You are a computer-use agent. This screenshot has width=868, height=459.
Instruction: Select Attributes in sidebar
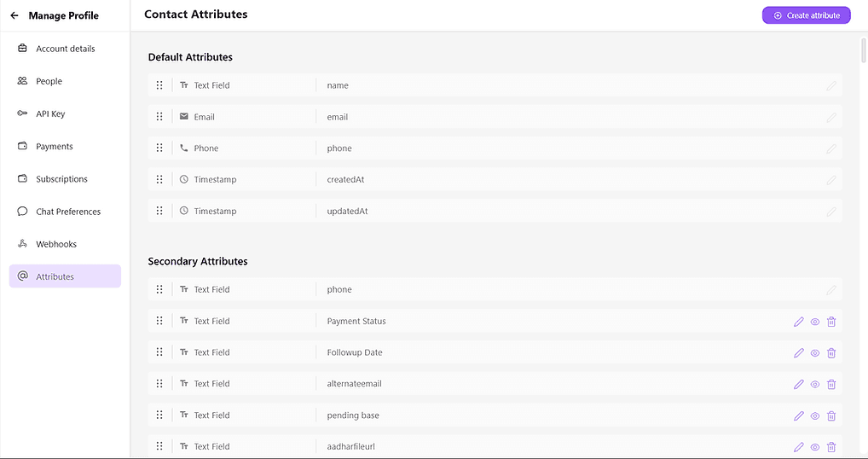[x=65, y=276]
